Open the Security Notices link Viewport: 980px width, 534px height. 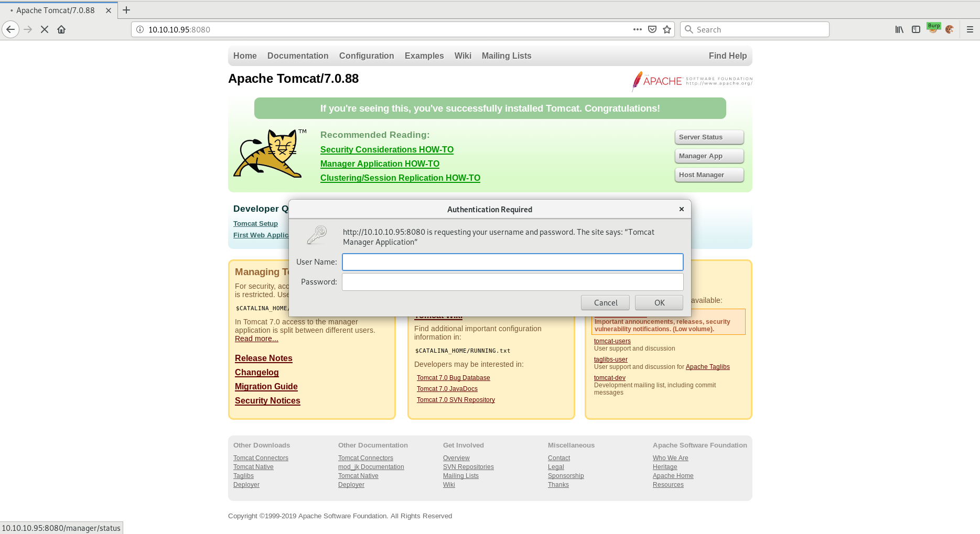(x=267, y=400)
